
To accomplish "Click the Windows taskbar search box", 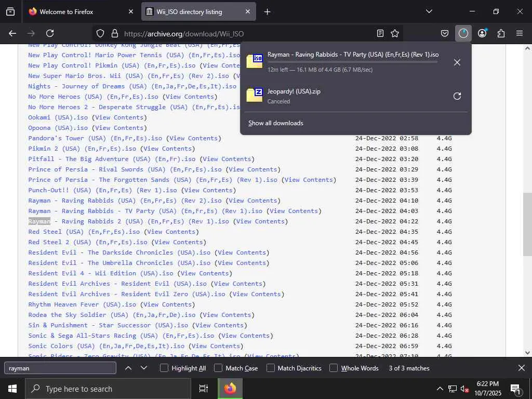I will pyautogui.click(x=108, y=389).
